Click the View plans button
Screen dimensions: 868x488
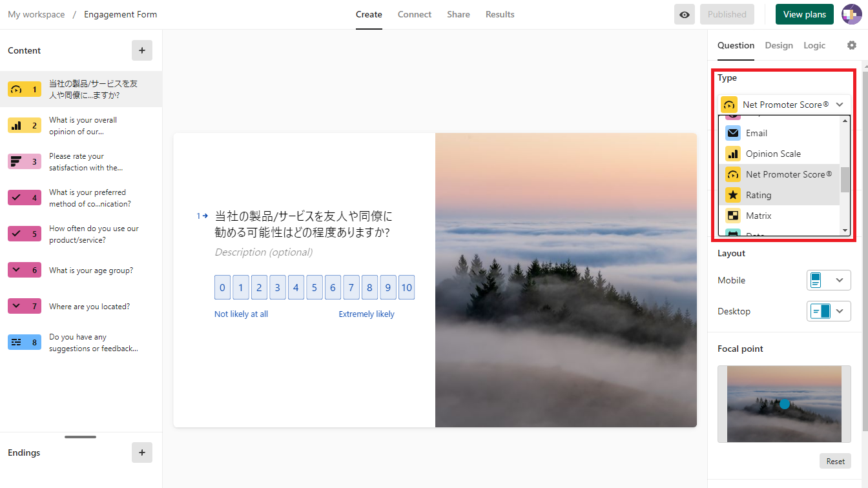tap(804, 14)
